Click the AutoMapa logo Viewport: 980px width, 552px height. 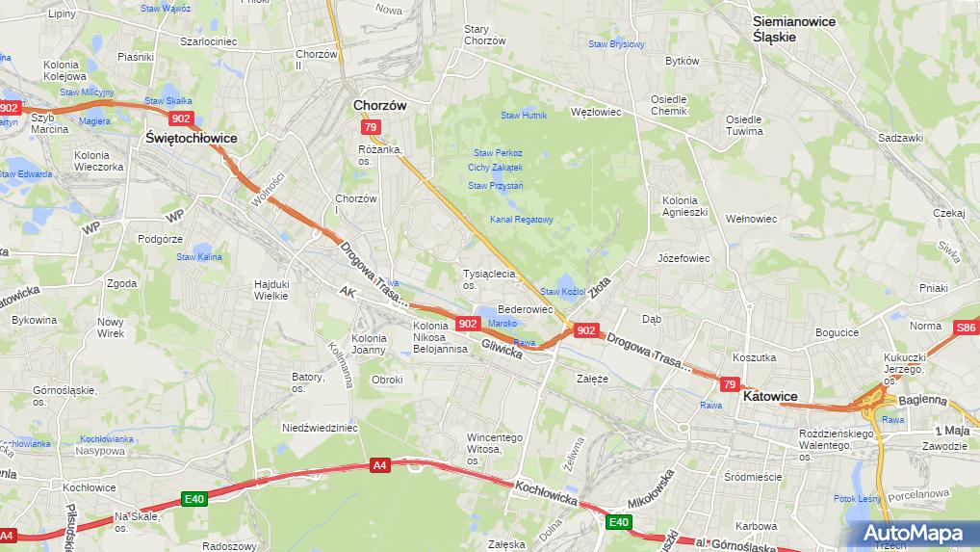click(x=913, y=534)
